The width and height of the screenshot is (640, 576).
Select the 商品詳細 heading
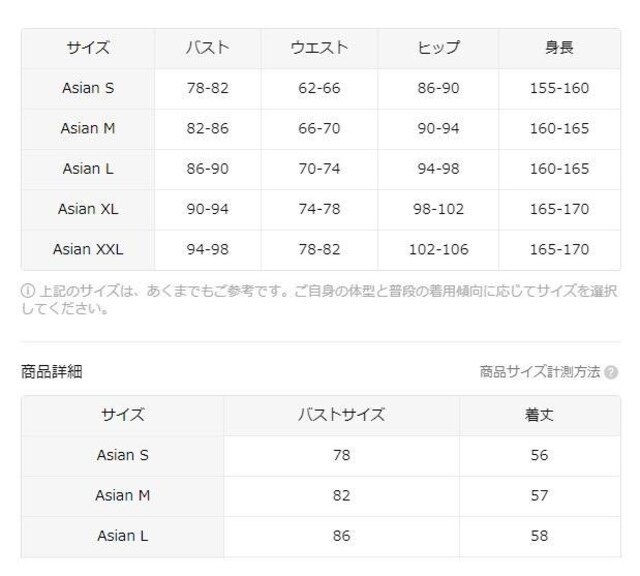pyautogui.click(x=51, y=371)
